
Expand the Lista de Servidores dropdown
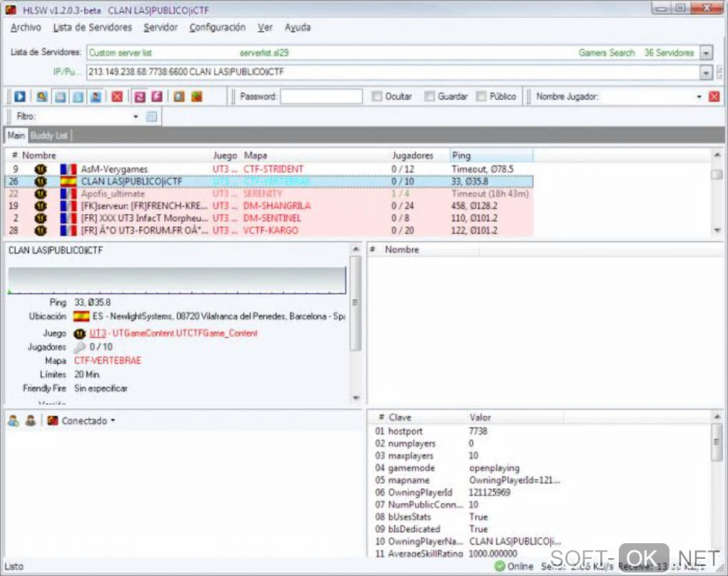click(706, 53)
